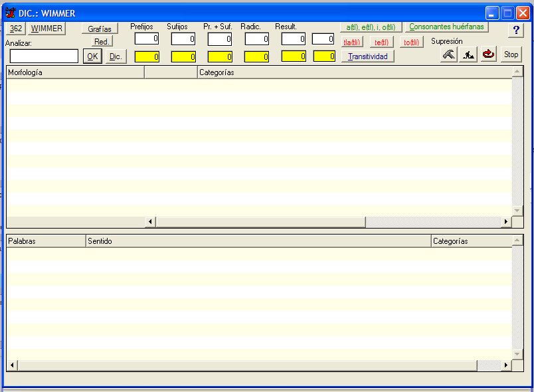Click the to(tli) button
Image resolution: width=534 pixels, height=392 pixels.
411,43
